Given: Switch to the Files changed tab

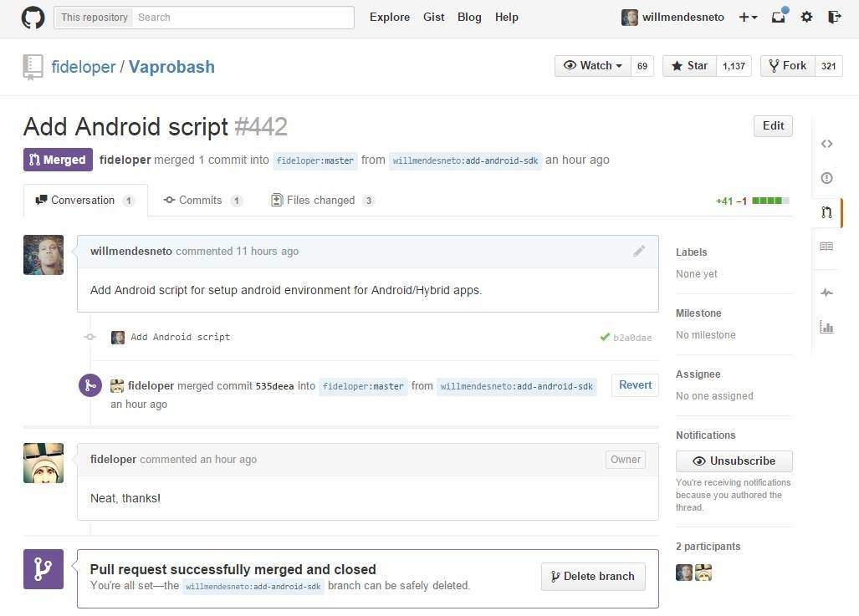Looking at the screenshot, I should (323, 201).
